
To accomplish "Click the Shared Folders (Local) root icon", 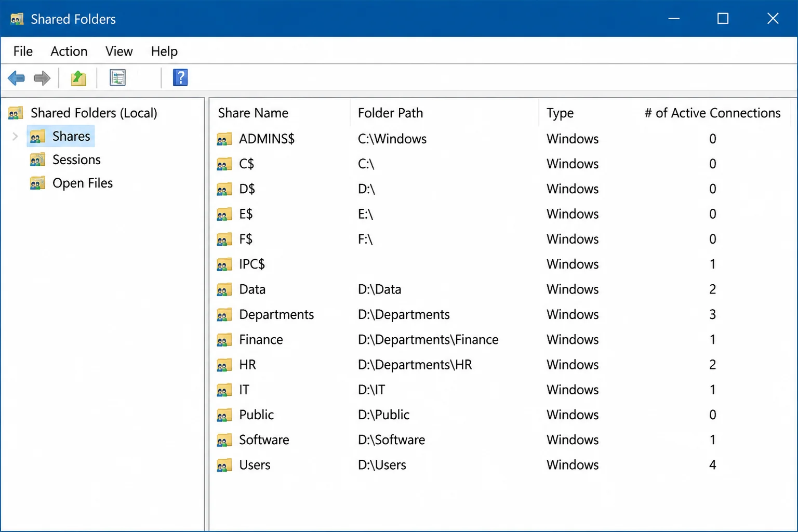I will [16, 113].
